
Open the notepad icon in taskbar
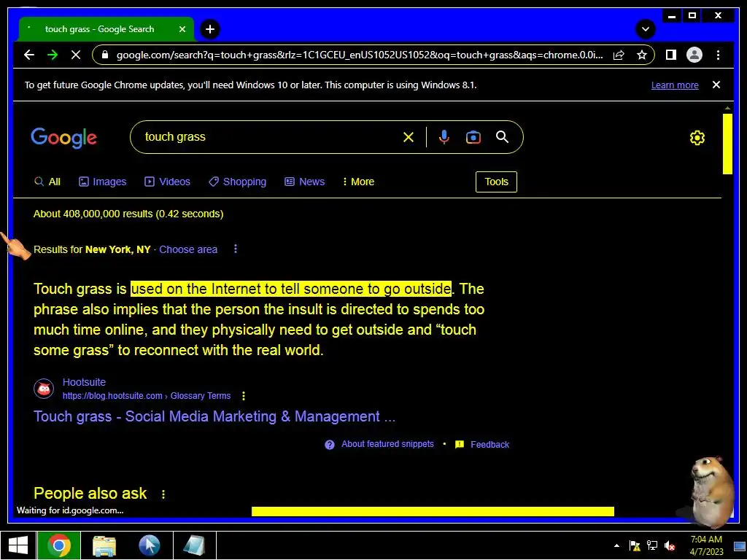[x=194, y=545]
